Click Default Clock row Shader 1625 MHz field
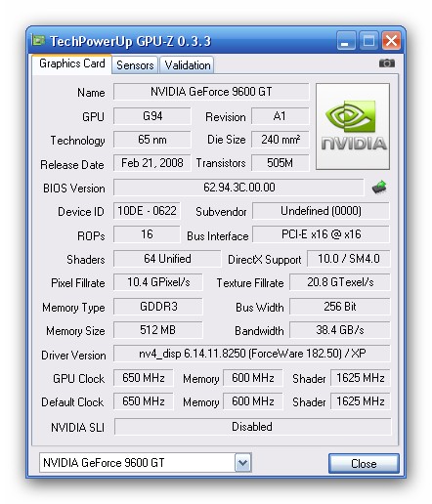This screenshot has height=504, width=432. tap(361, 401)
